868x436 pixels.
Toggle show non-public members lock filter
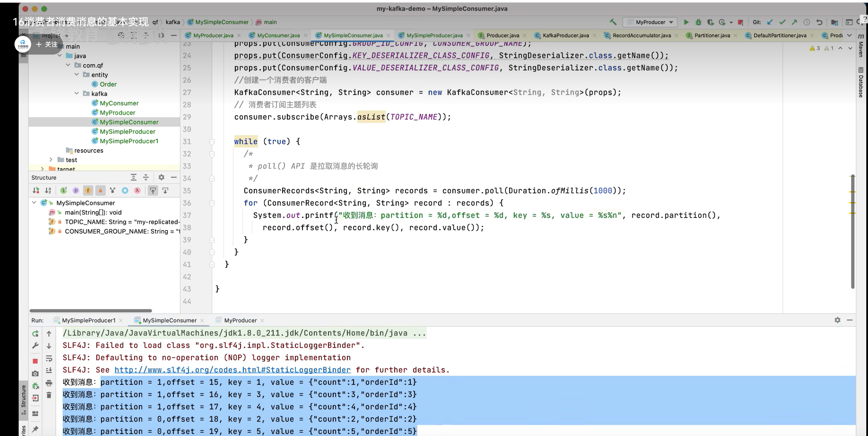click(x=100, y=190)
